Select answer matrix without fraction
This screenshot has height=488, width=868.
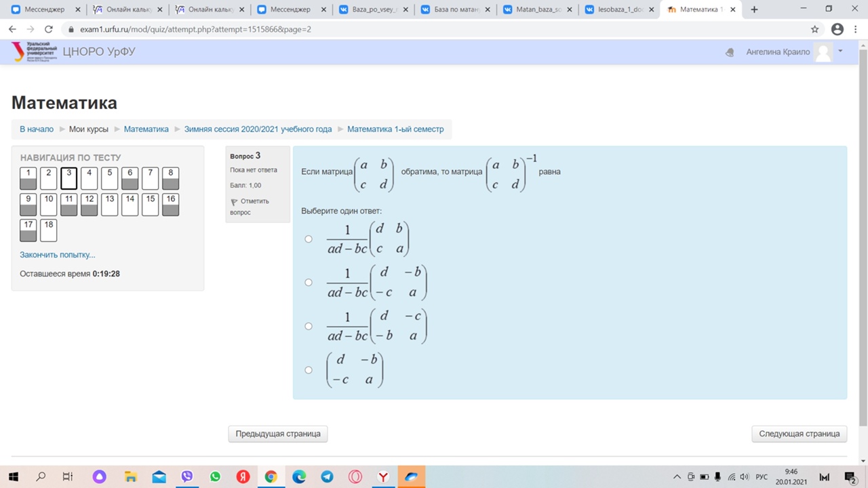[309, 370]
